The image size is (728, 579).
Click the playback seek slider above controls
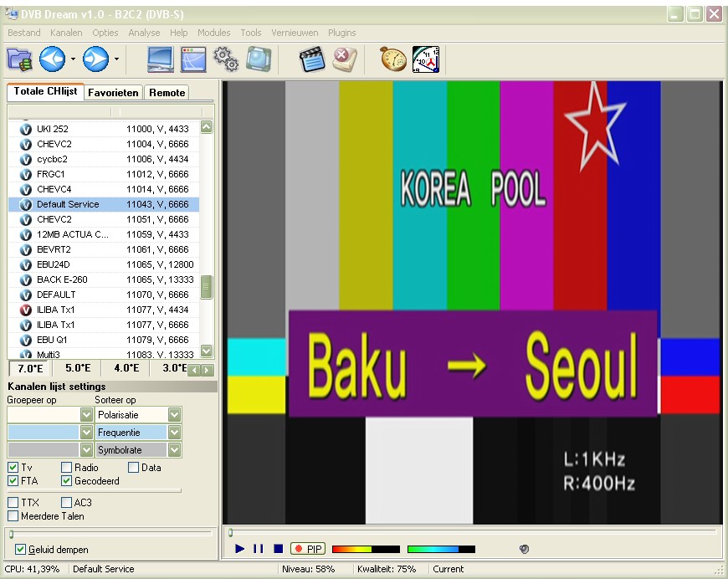(473, 530)
